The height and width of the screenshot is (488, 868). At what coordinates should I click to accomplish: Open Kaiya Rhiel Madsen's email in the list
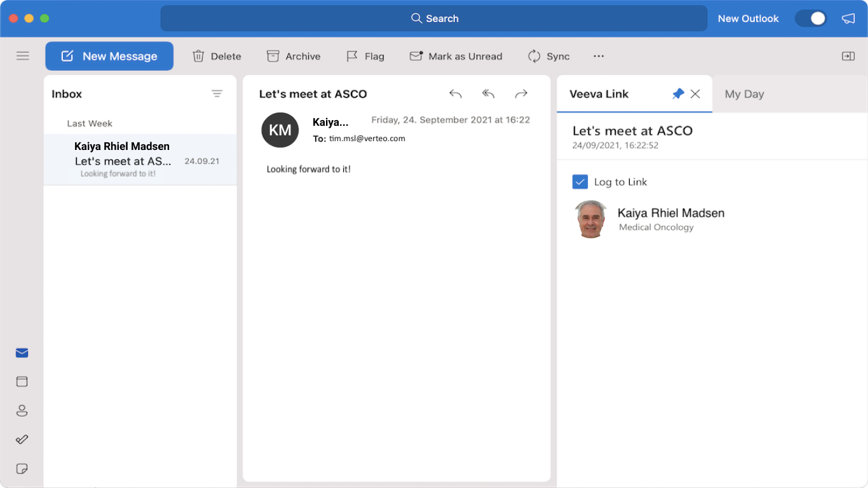[x=140, y=159]
